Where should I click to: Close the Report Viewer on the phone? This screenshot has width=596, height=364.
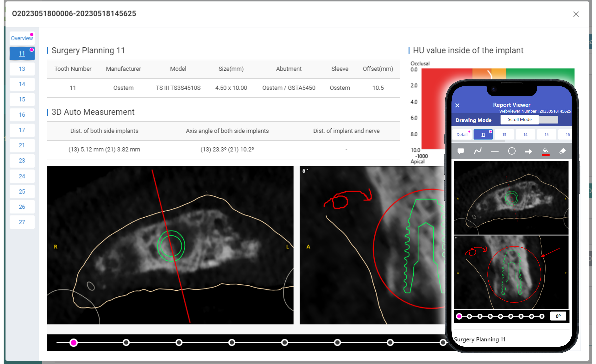coord(457,105)
